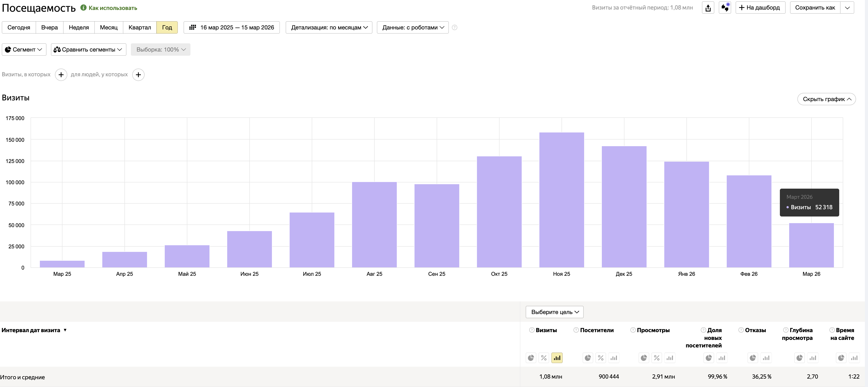Open Детализация: по месяцам dropdown
The height and width of the screenshot is (387, 868).
pyautogui.click(x=329, y=28)
